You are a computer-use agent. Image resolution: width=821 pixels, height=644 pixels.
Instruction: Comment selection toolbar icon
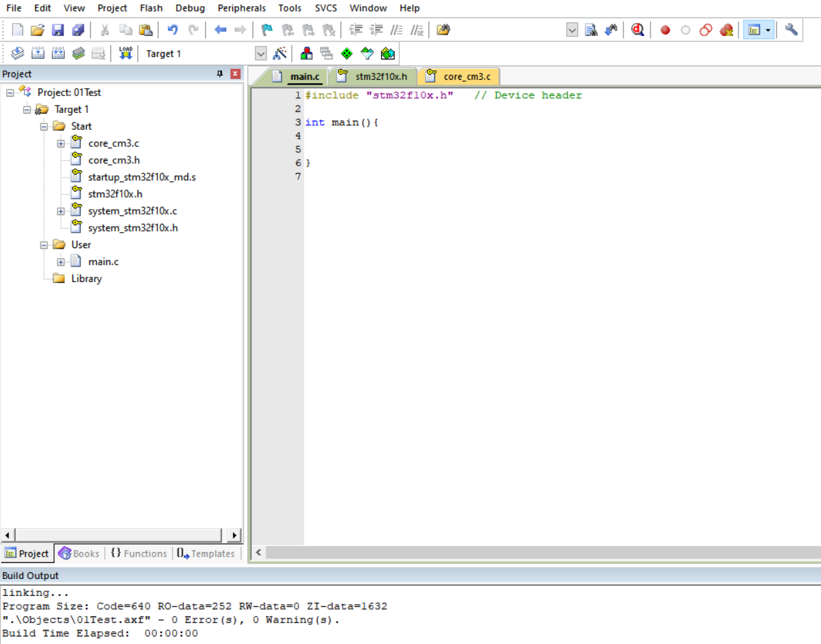(397, 30)
